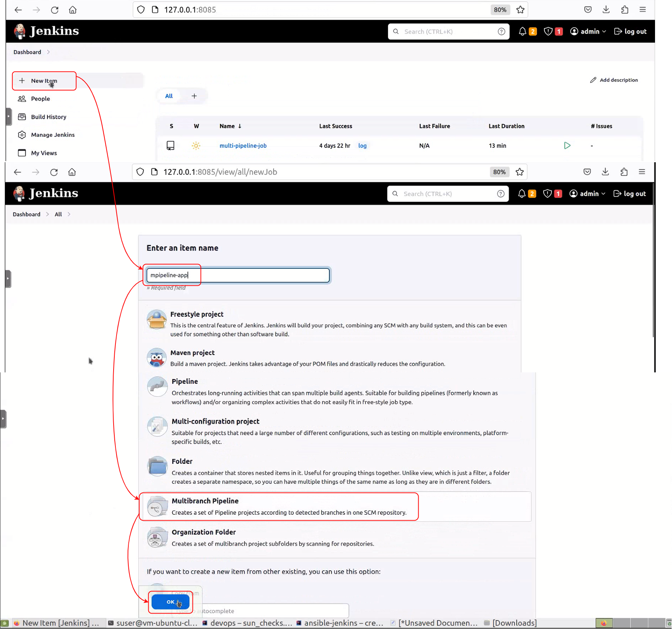Schedule a build for multi-pipeline-job with play icon
This screenshot has height=629, width=672.
(x=567, y=146)
